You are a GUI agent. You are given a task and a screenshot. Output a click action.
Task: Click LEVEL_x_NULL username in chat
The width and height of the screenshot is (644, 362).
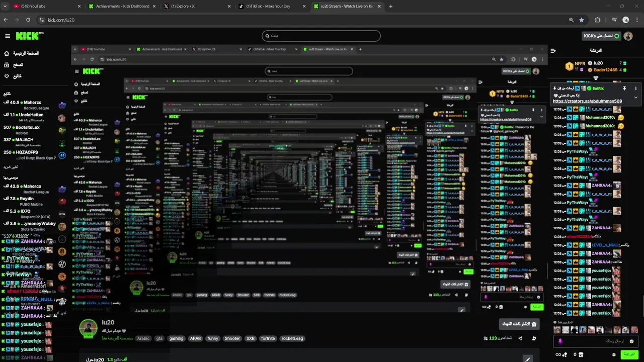coord(605,245)
